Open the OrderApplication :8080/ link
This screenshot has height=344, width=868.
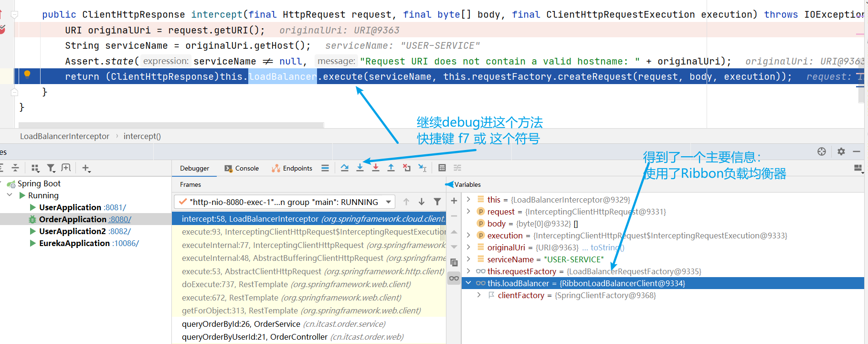(119, 219)
